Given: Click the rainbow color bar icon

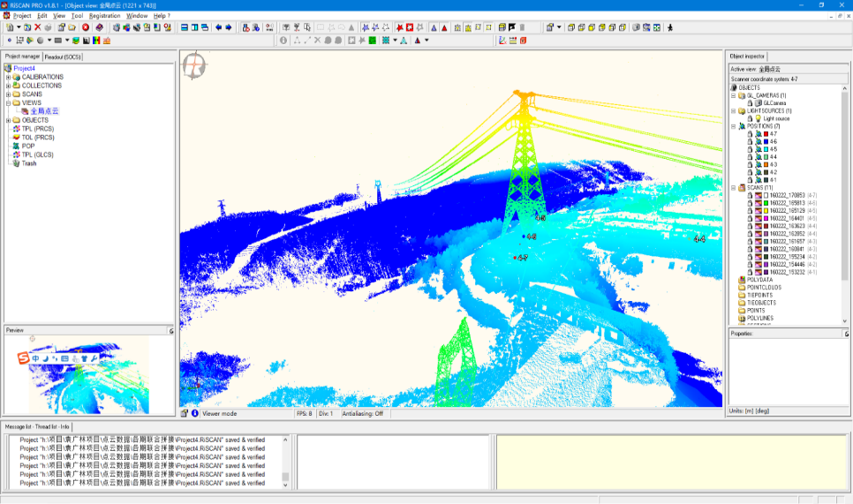Looking at the screenshot, I should click(95, 41).
